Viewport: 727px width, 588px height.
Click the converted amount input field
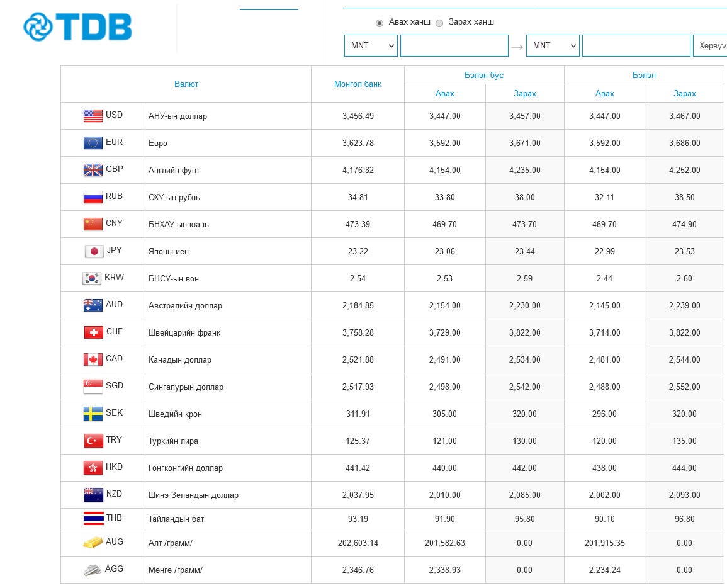[x=636, y=45]
